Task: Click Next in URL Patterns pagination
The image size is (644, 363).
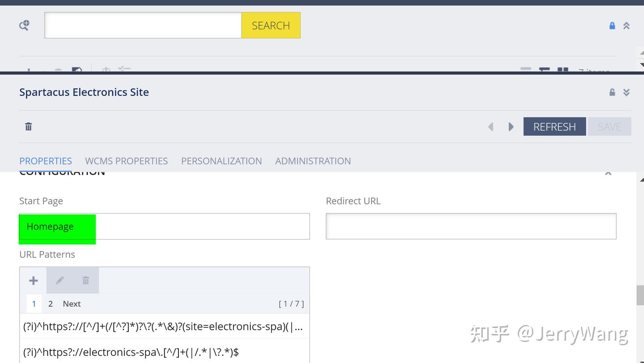Action: [x=72, y=304]
